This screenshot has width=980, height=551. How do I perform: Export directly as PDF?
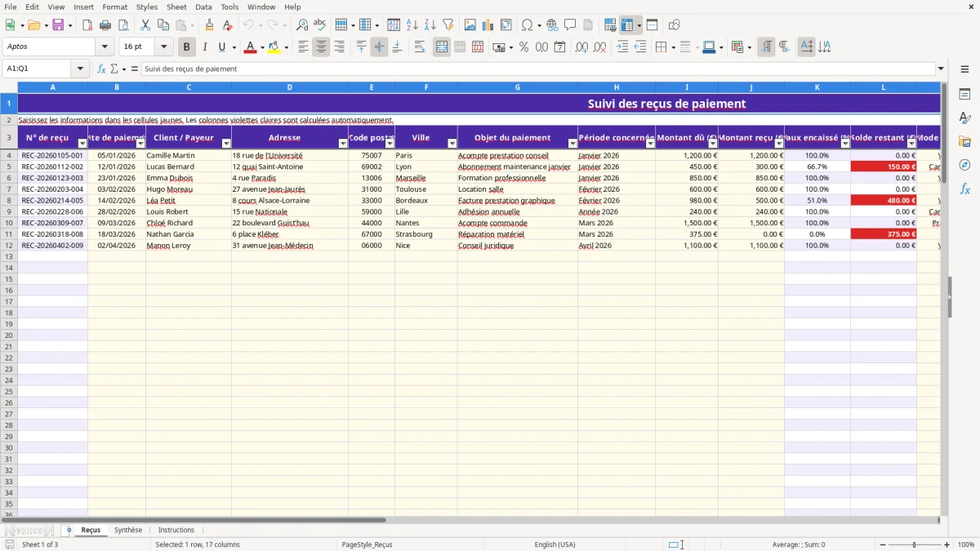[x=87, y=25]
